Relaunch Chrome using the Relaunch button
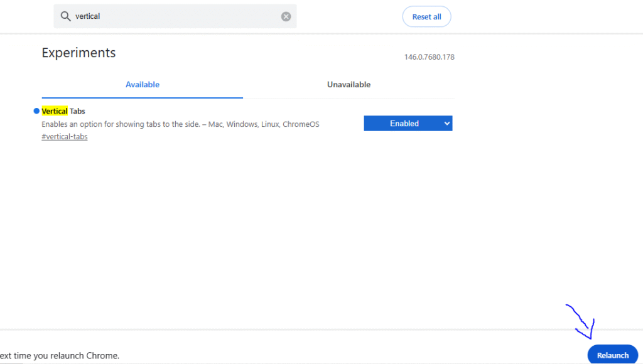 pyautogui.click(x=612, y=355)
